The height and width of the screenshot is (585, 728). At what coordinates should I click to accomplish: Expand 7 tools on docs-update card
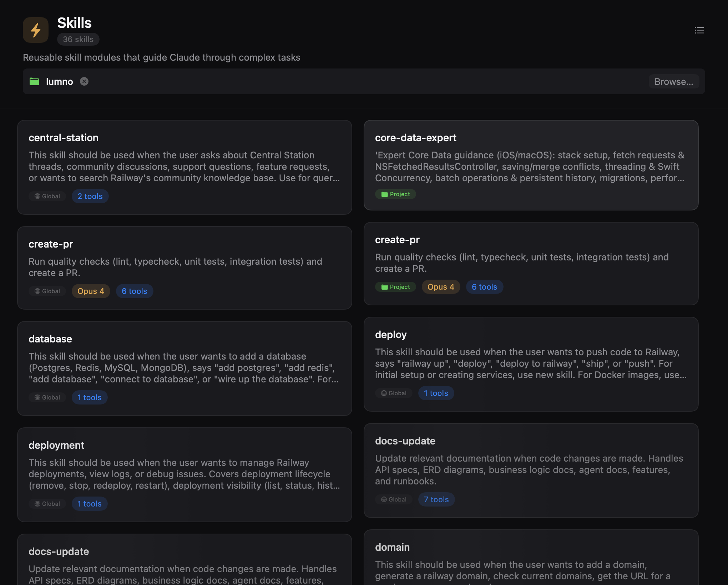(436, 499)
